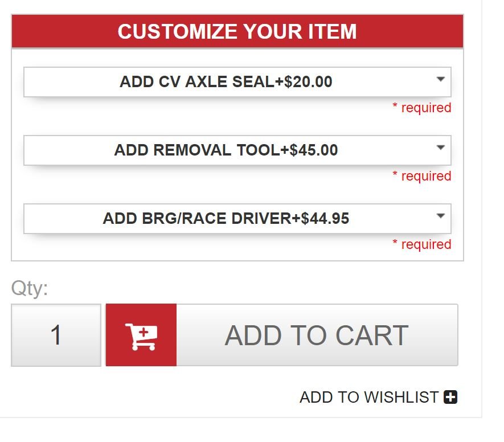Click the red plus sign inside the cart icon
This screenshot has width=504, height=442.
[x=144, y=332]
